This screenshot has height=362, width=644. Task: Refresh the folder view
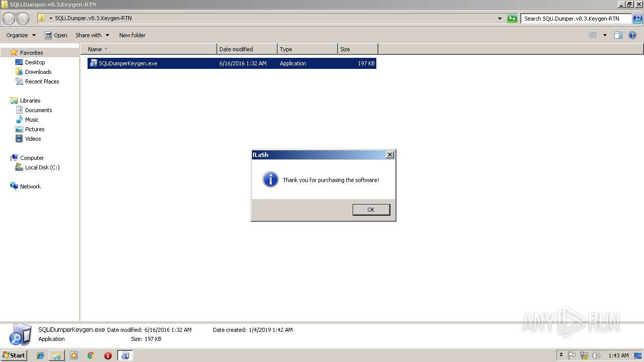click(512, 19)
